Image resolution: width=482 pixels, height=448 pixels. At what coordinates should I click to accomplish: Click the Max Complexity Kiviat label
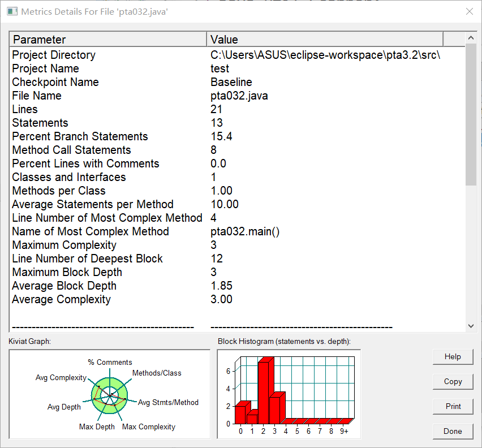pyautogui.click(x=149, y=427)
